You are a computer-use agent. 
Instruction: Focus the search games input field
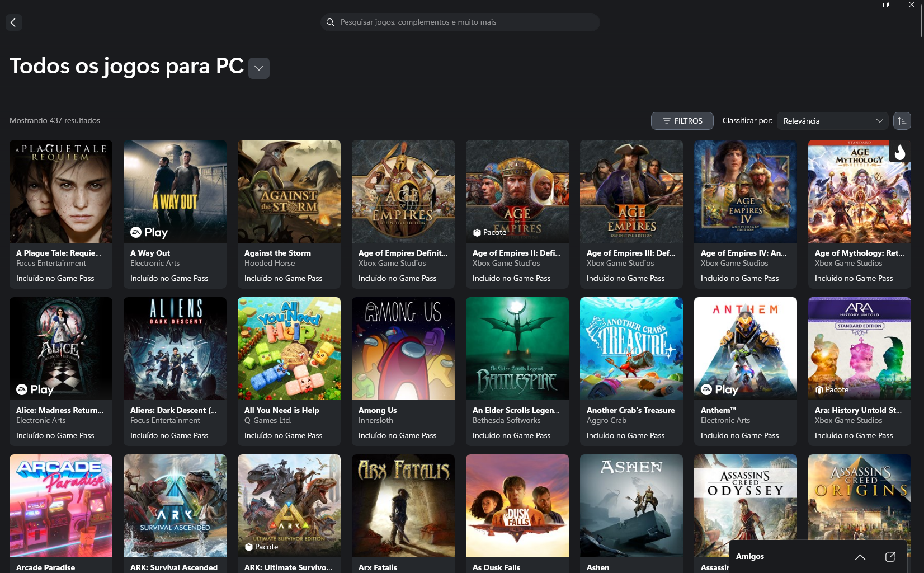tap(460, 22)
